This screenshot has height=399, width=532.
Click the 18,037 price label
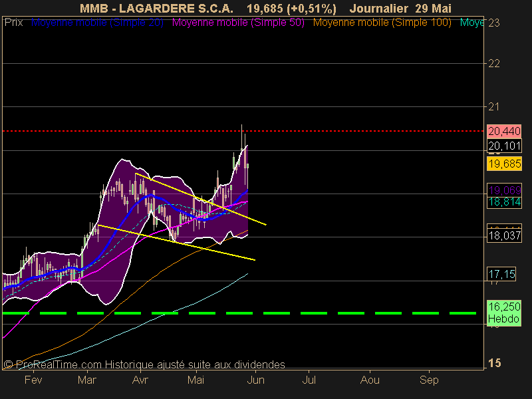[x=504, y=235]
